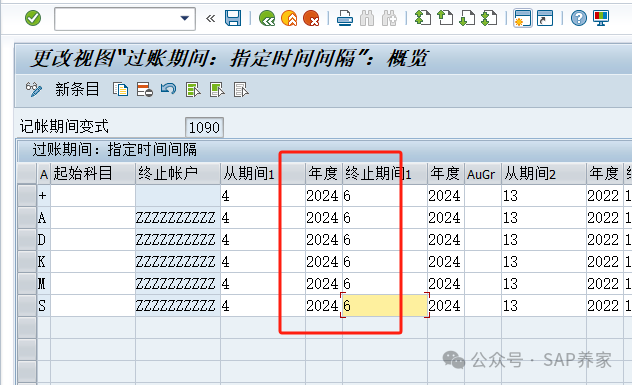
Task: Click the Copy As icon
Action: pyautogui.click(x=120, y=89)
